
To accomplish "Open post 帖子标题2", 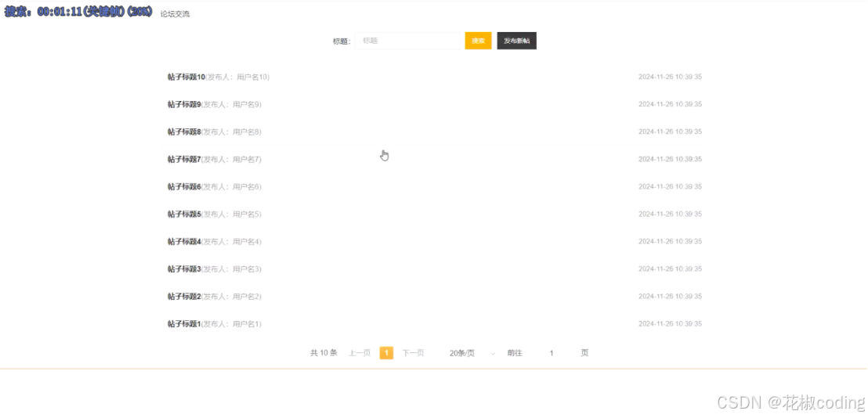I will point(184,297).
